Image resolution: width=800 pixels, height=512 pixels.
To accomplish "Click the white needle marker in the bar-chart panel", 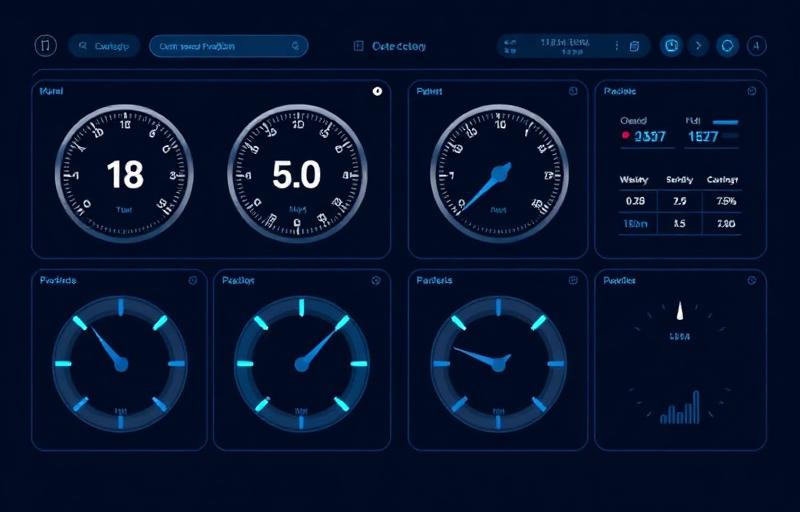I will [680, 311].
